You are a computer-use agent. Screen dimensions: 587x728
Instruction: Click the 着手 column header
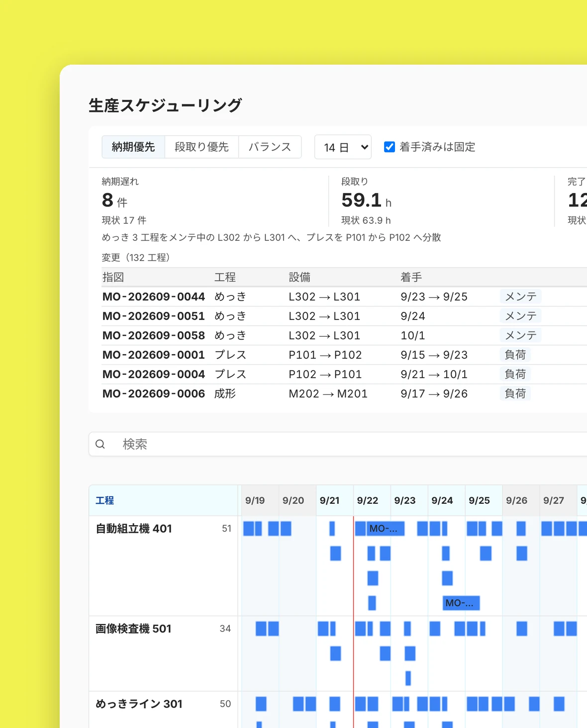coord(411,277)
